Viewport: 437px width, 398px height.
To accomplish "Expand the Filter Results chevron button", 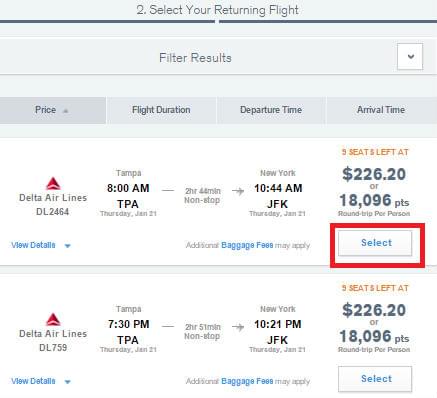I will click(x=410, y=56).
